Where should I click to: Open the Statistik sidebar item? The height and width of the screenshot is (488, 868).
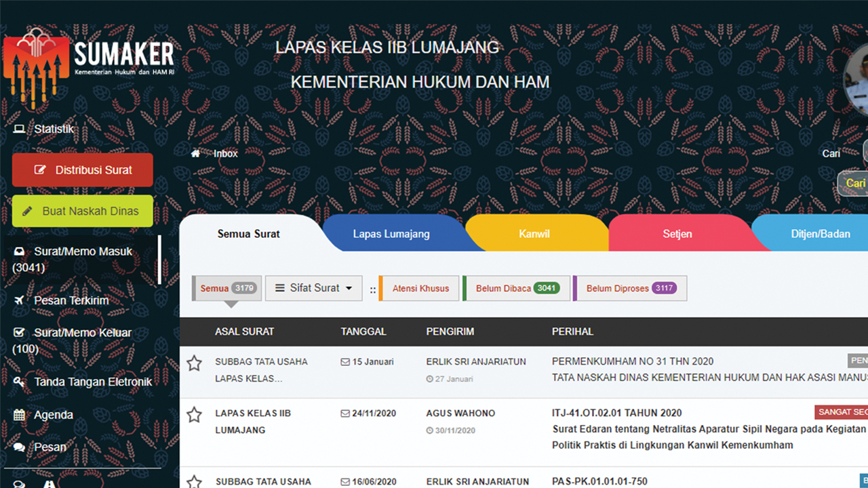click(x=54, y=129)
